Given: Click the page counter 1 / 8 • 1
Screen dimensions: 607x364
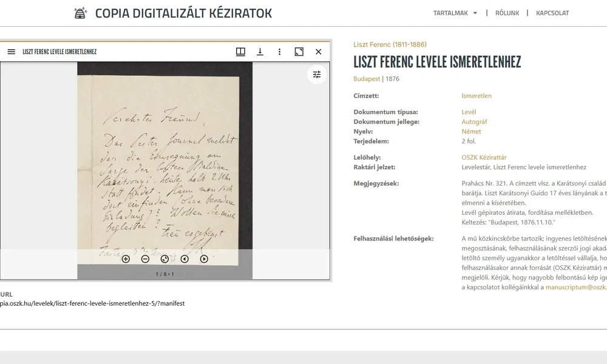Looking at the screenshot, I should [165, 274].
